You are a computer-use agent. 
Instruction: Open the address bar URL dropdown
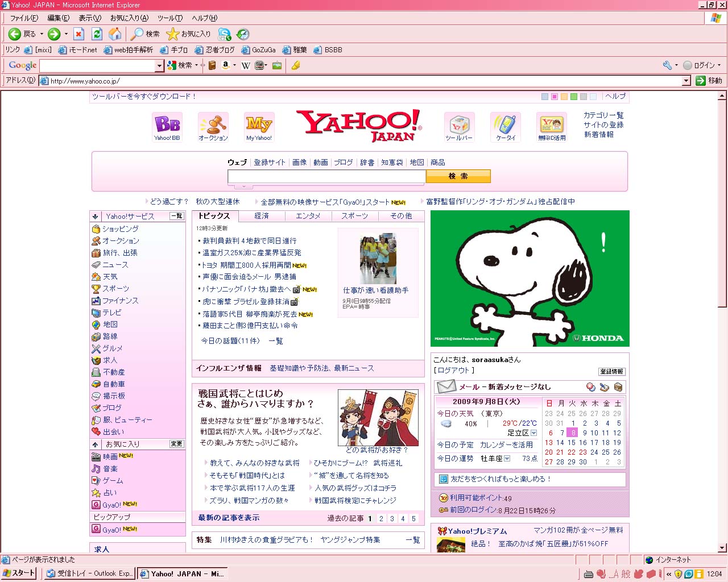[686, 81]
